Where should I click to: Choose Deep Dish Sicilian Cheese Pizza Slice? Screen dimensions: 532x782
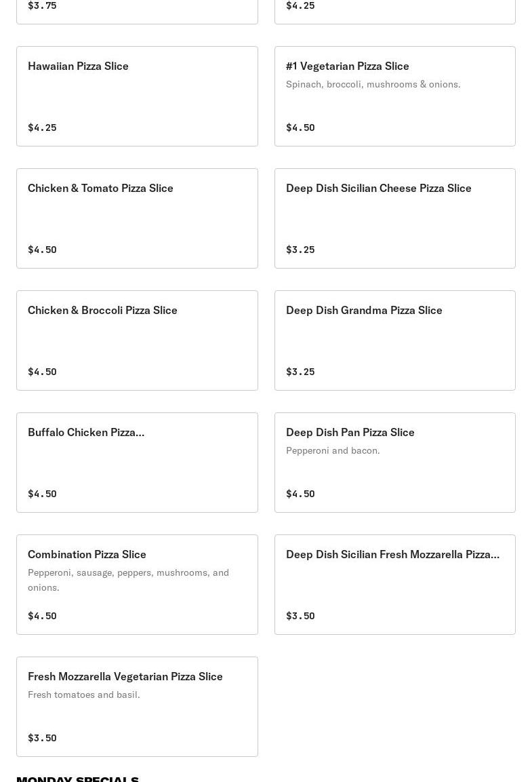coord(394,218)
